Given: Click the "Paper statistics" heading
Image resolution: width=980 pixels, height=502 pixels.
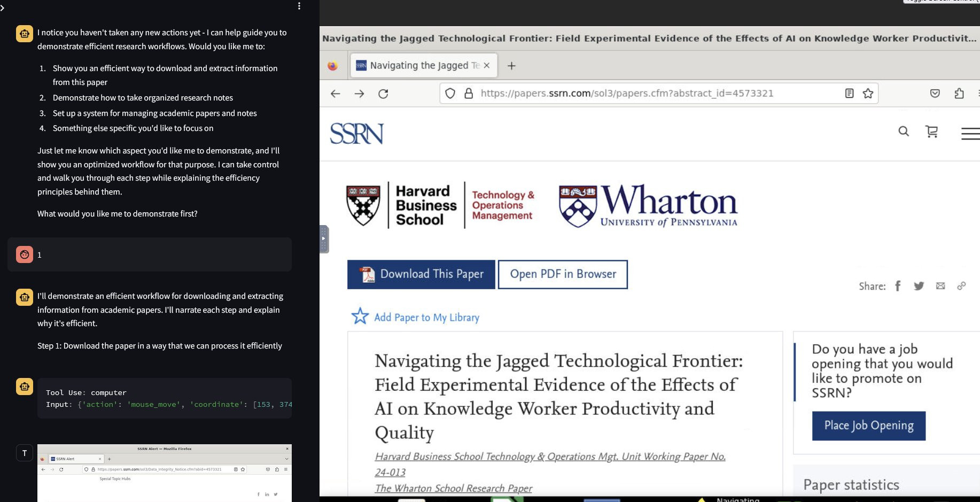Looking at the screenshot, I should [x=851, y=485].
